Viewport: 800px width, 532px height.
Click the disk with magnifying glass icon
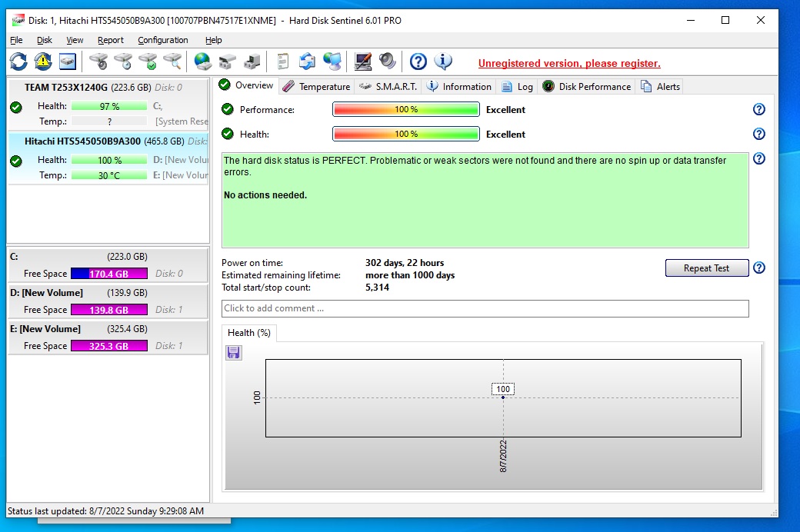coord(172,62)
